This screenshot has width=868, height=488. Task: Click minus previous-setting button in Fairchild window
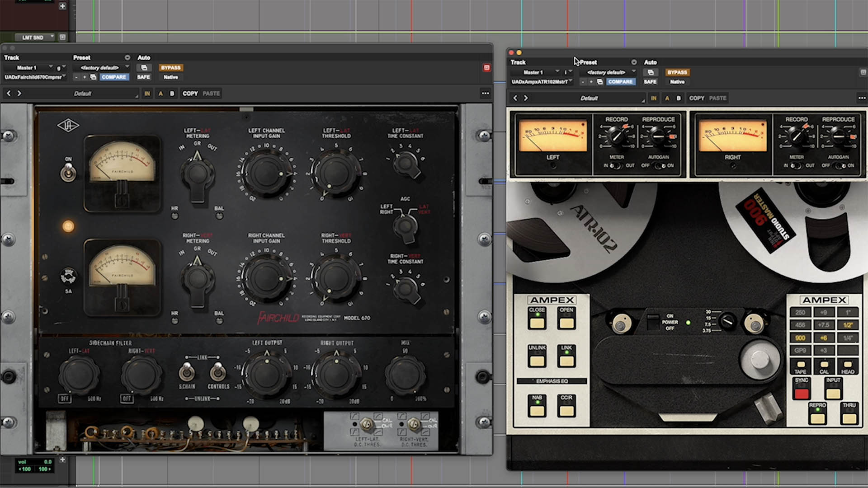pos(76,77)
